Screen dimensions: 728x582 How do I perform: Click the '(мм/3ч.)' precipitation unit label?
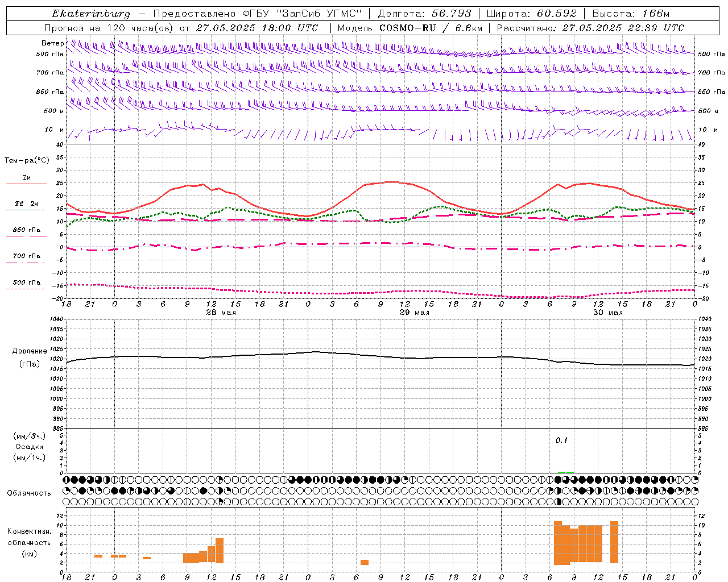click(30, 436)
